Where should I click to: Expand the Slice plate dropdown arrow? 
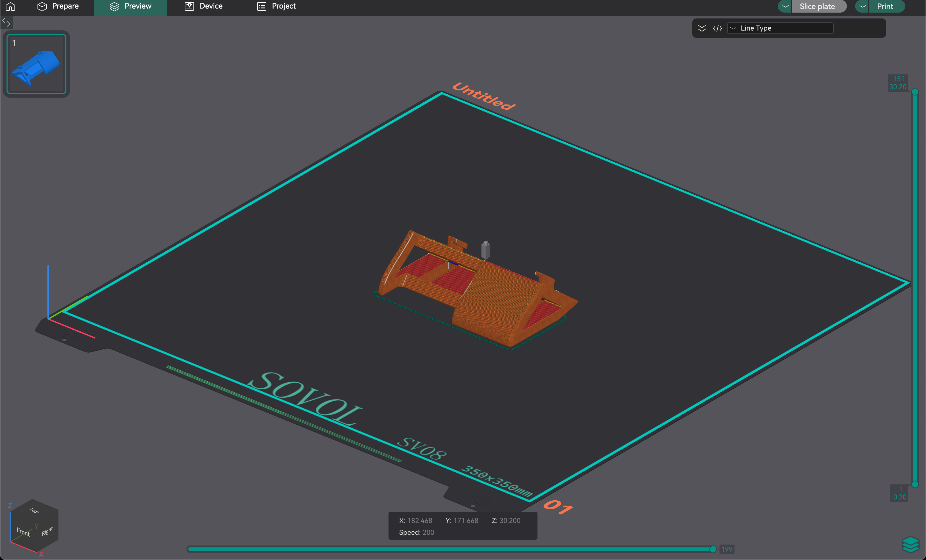[785, 6]
